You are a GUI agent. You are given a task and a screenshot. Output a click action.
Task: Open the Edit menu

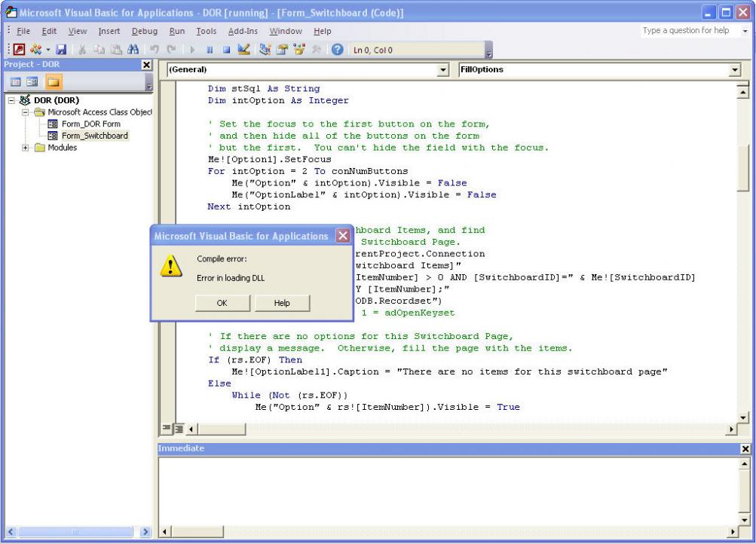coord(49,31)
